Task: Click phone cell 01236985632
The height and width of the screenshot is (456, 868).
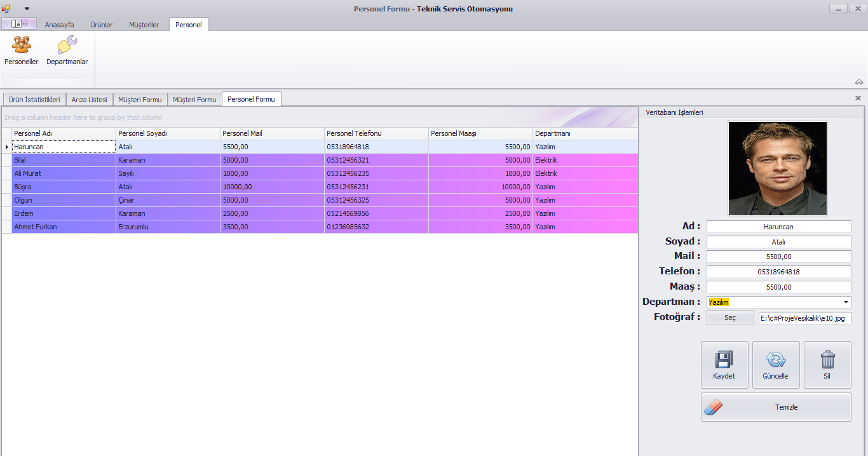Action: click(376, 227)
